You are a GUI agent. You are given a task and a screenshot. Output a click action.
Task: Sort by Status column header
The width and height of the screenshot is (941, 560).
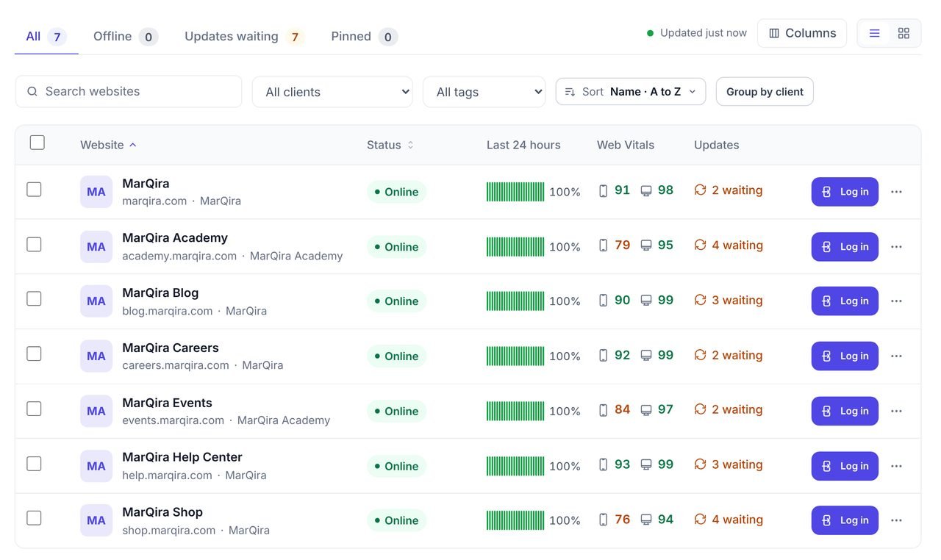[390, 145]
